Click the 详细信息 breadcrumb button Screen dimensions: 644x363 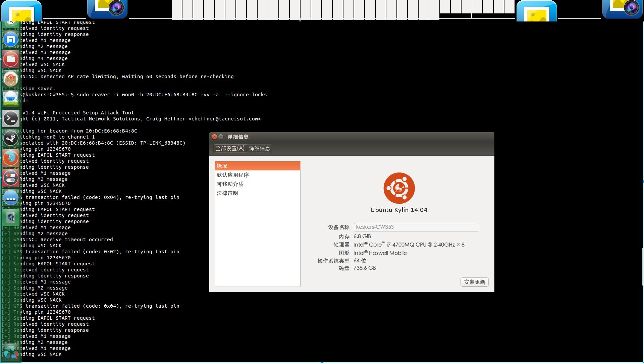point(260,148)
